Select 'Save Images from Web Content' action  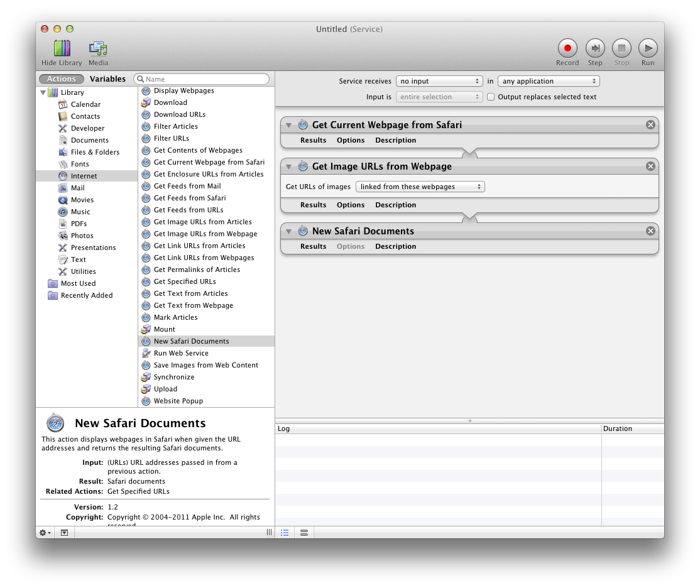tap(206, 365)
